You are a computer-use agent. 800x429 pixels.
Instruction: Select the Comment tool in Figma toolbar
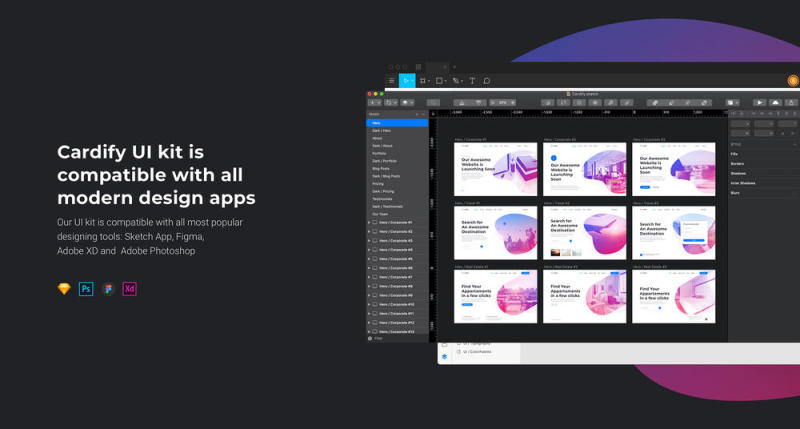point(487,81)
